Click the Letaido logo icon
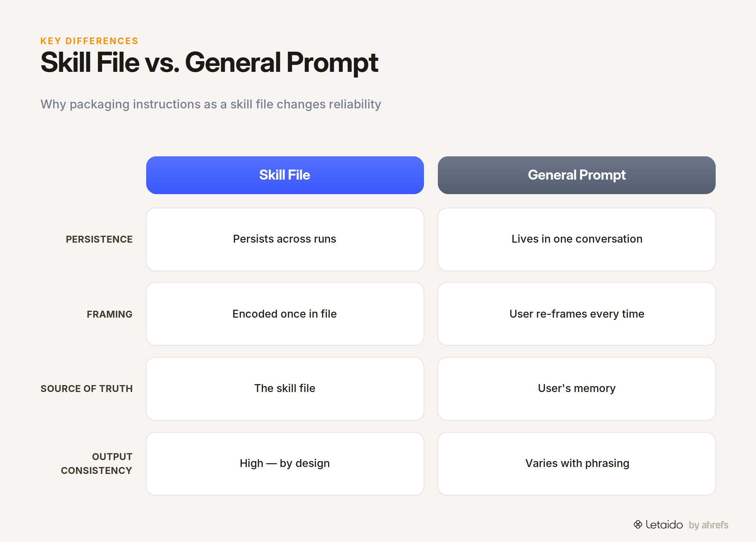Viewport: 756px width, 542px height. (x=638, y=525)
